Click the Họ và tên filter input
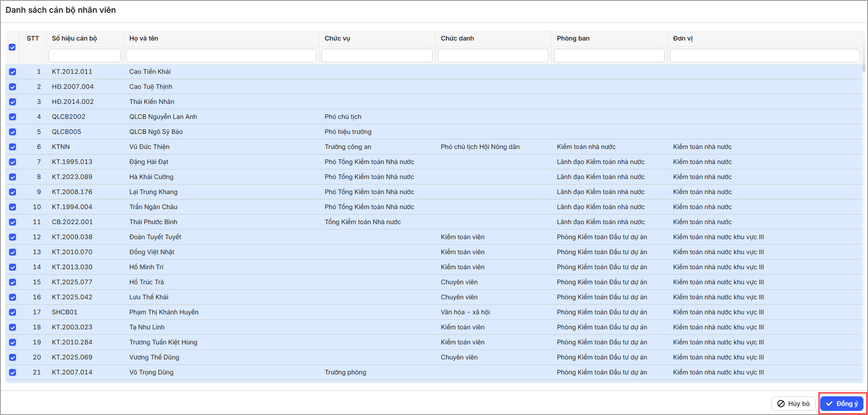Image resolution: width=868 pixels, height=415 pixels. coord(221,56)
